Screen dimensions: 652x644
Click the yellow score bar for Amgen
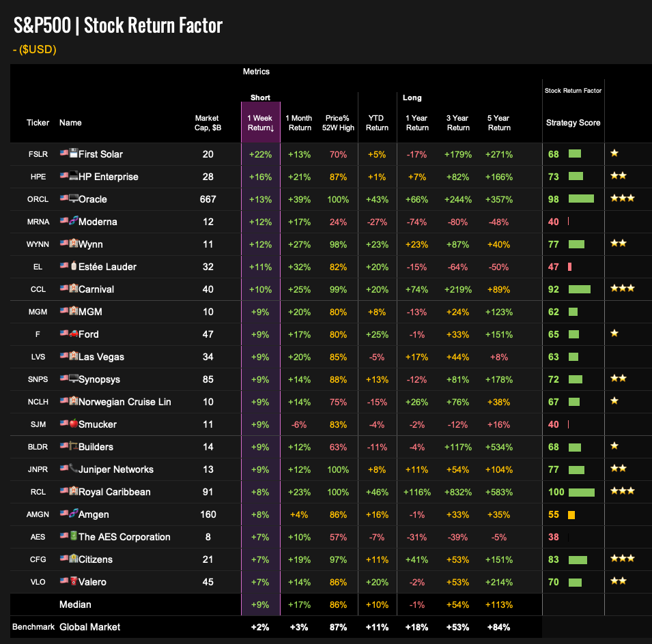[571, 515]
